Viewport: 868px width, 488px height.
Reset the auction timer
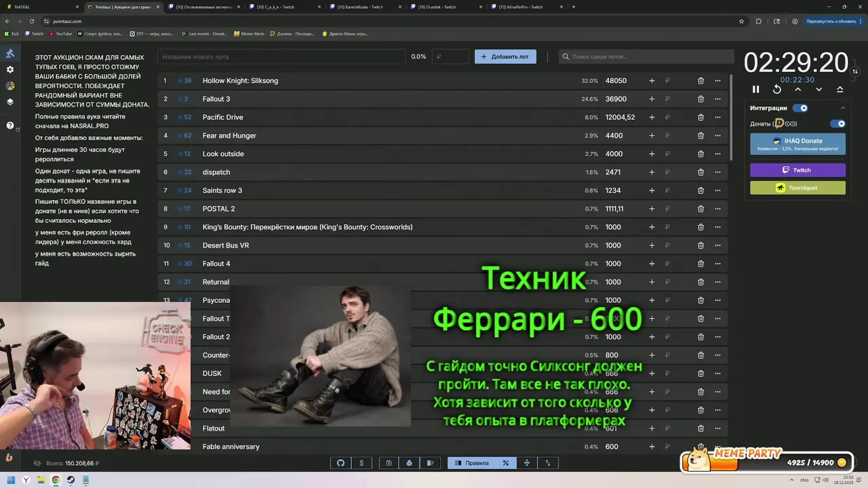[777, 89]
